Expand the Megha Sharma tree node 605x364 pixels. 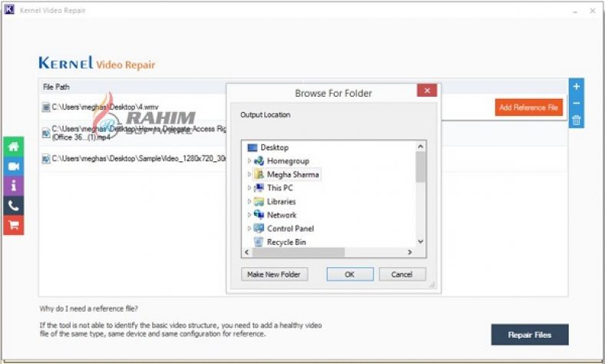(x=250, y=174)
